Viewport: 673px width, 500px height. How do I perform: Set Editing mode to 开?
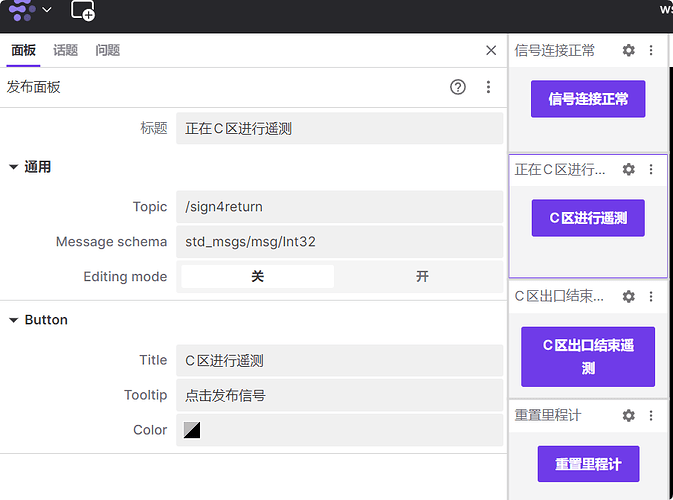(421, 276)
